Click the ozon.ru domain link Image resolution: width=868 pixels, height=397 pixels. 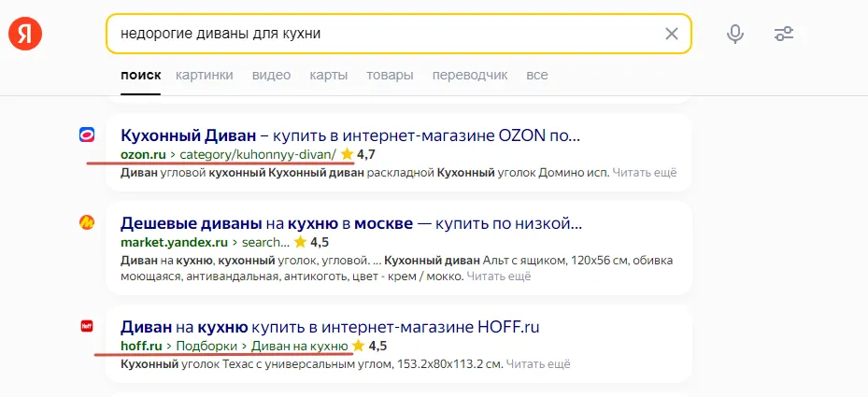coord(143,154)
